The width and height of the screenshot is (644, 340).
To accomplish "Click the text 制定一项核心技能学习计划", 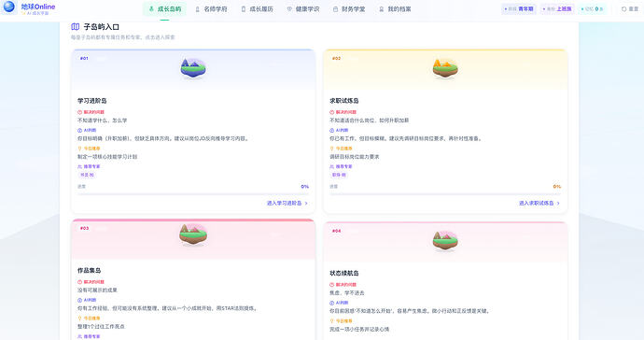I will [107, 157].
